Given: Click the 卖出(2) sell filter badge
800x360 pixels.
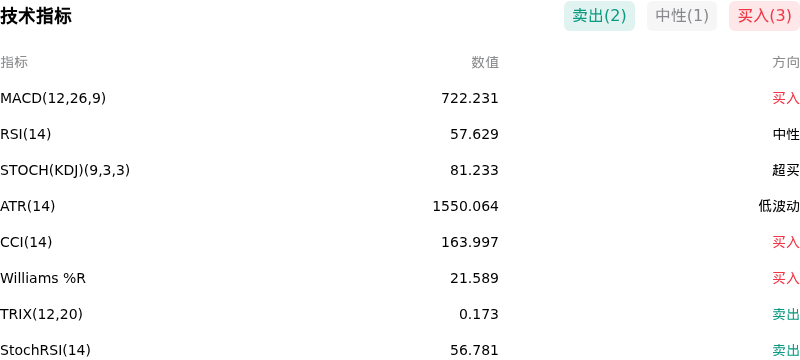Looking at the screenshot, I should tap(599, 16).
